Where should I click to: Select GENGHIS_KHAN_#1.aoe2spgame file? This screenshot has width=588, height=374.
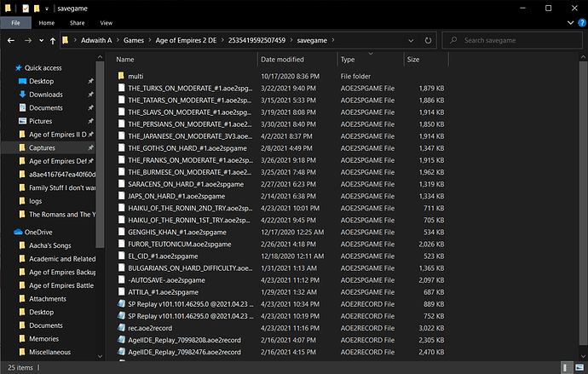pos(177,233)
